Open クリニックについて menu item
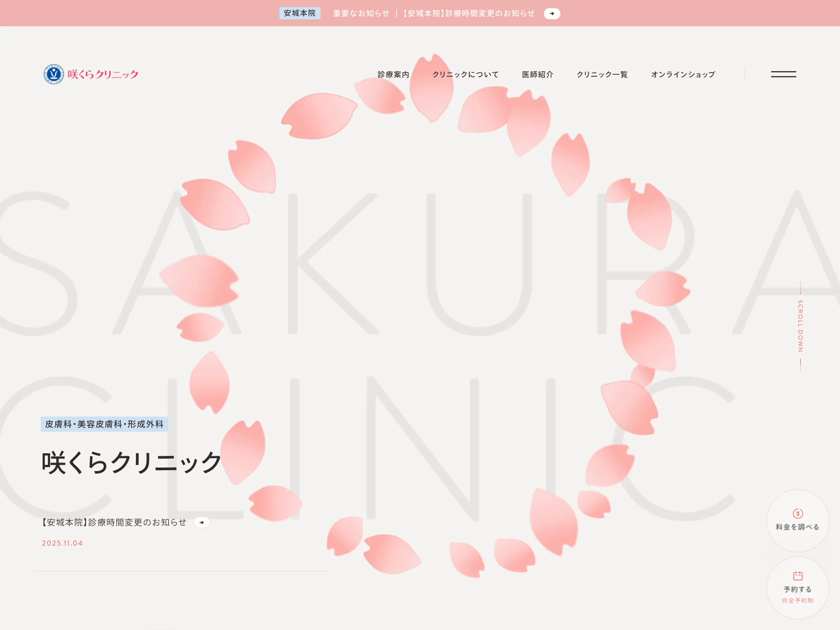Screen dimensions: 840x630 [465, 75]
